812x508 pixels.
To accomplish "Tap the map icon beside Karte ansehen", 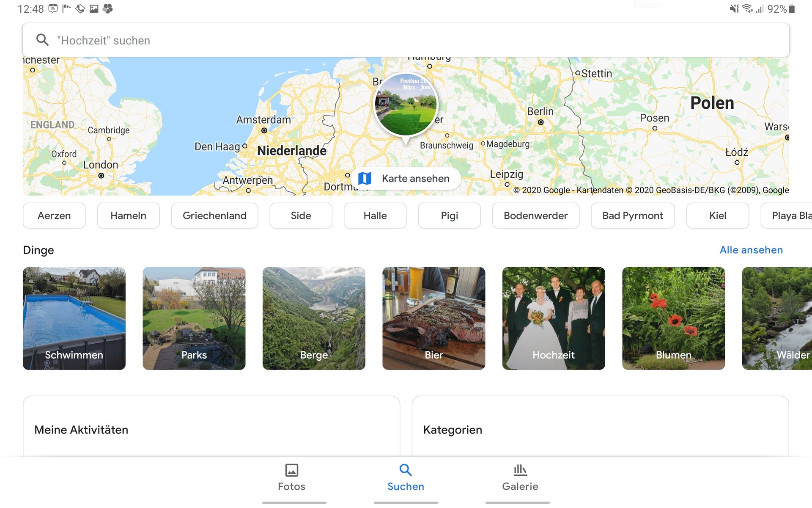I will [x=365, y=178].
